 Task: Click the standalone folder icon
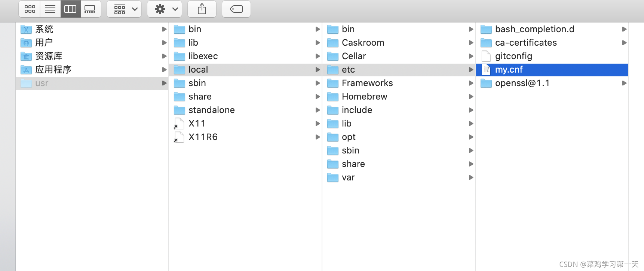tap(180, 110)
